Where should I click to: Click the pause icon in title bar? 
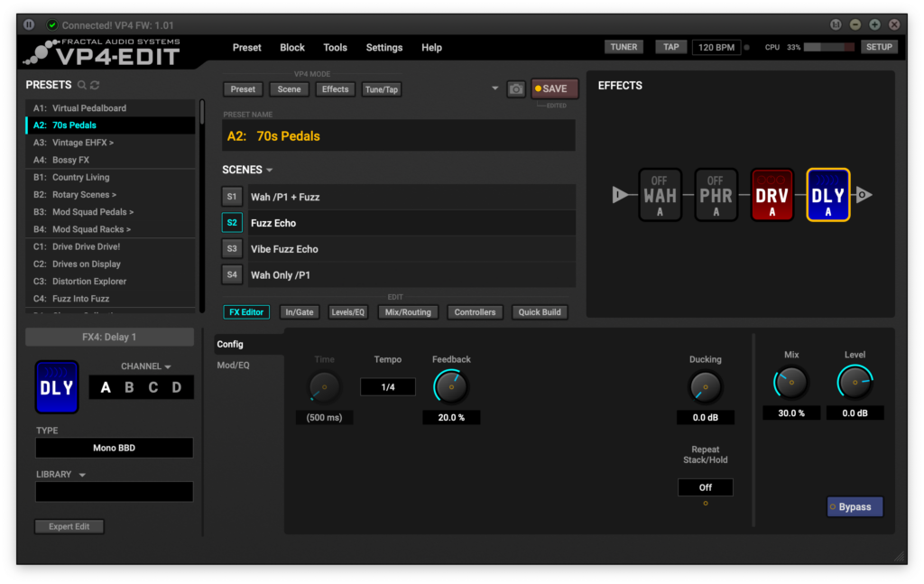29,24
